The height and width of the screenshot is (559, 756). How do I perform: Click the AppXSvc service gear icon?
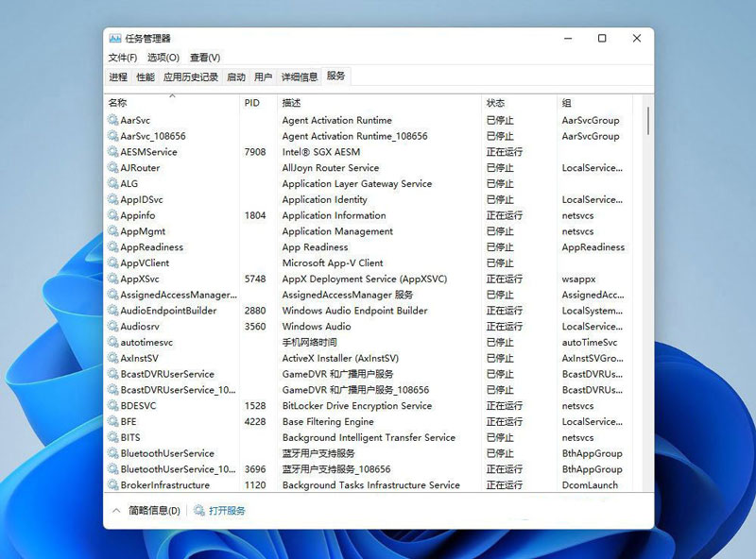[113, 279]
